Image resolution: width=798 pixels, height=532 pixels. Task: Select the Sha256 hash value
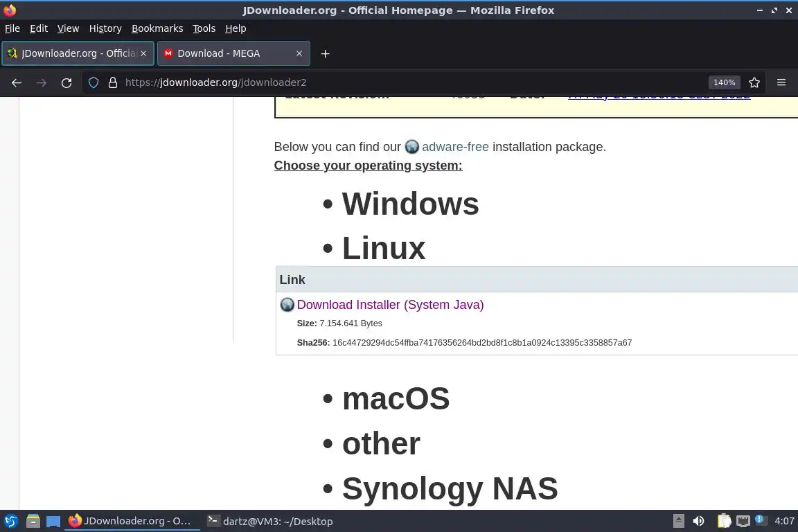click(x=482, y=343)
